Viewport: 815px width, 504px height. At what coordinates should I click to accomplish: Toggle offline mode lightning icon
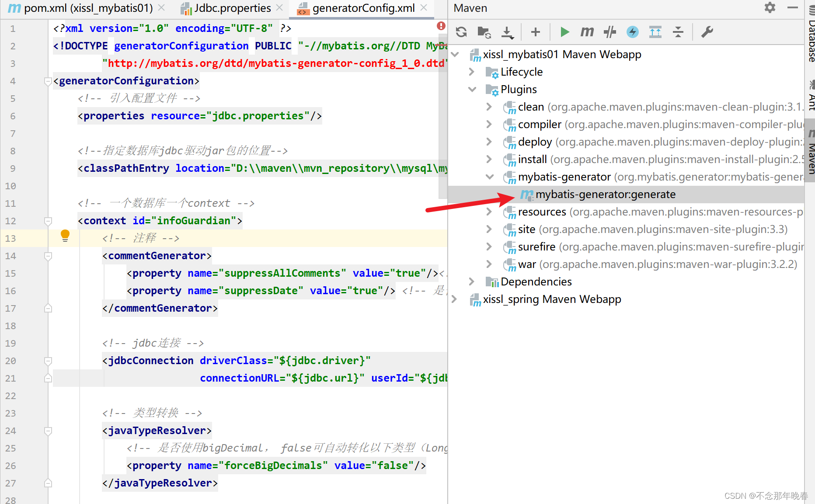pos(633,32)
